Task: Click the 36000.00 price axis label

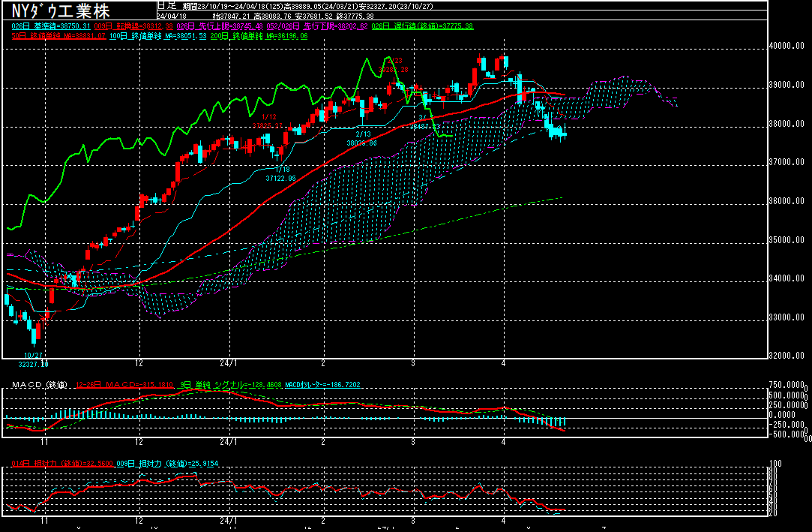Action: coord(787,201)
